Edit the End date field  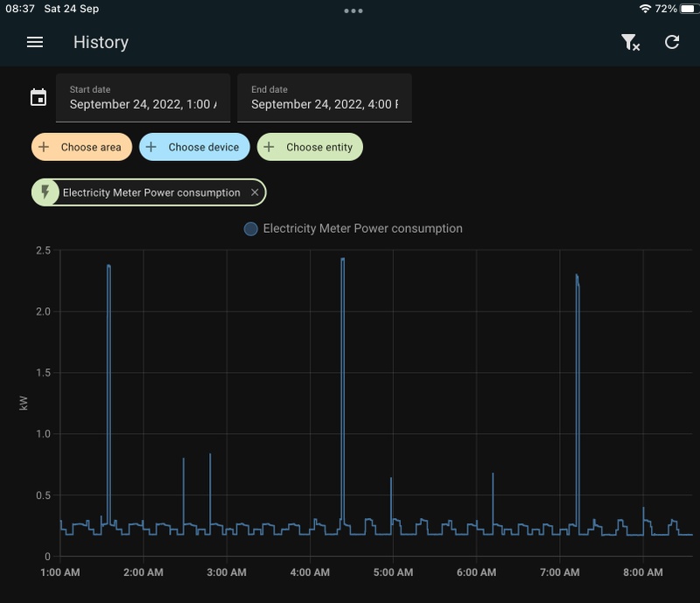(x=325, y=98)
